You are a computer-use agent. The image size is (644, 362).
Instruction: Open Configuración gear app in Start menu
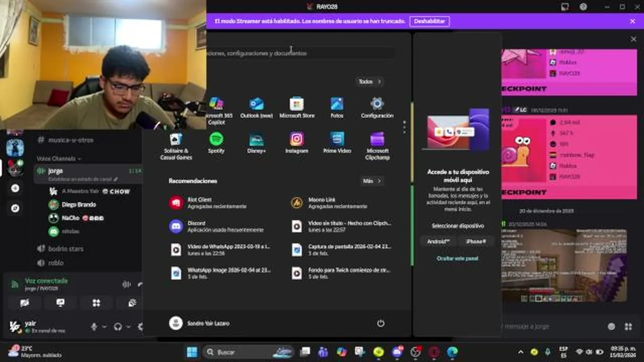pyautogui.click(x=377, y=108)
